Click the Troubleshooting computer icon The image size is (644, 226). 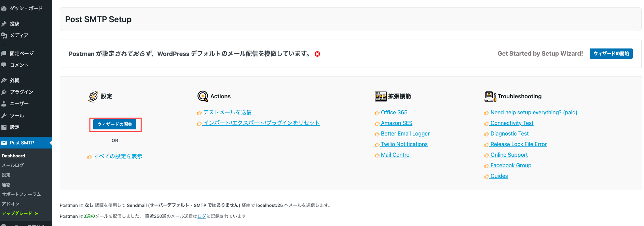tap(490, 97)
